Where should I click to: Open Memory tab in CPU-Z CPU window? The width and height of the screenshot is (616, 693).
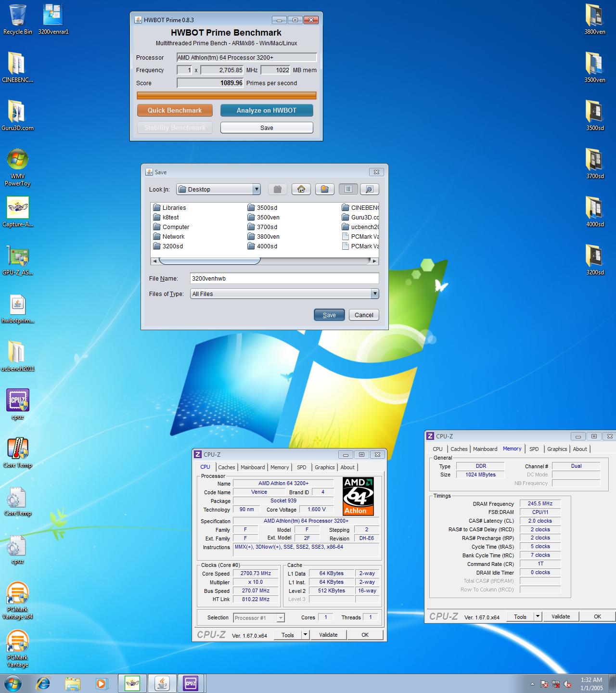coord(280,467)
